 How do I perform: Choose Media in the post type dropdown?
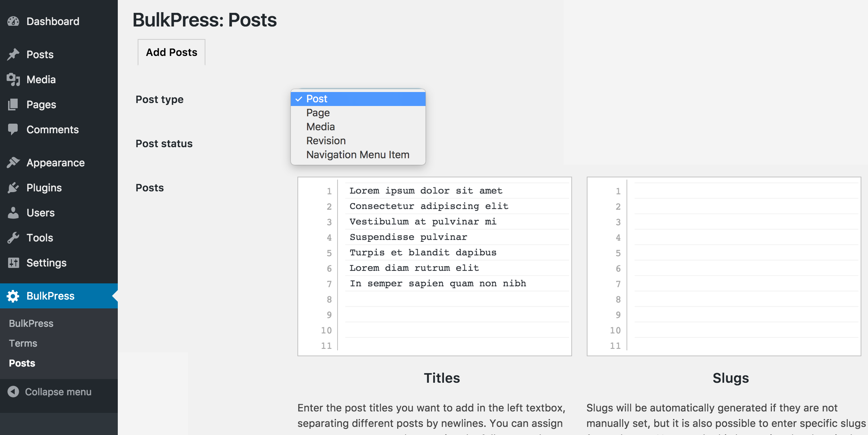(358, 127)
